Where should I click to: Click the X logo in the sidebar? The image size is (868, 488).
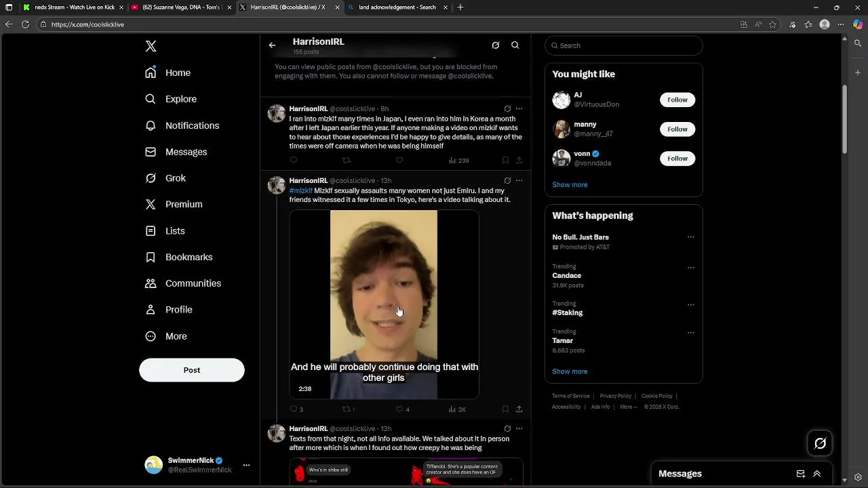click(x=151, y=46)
